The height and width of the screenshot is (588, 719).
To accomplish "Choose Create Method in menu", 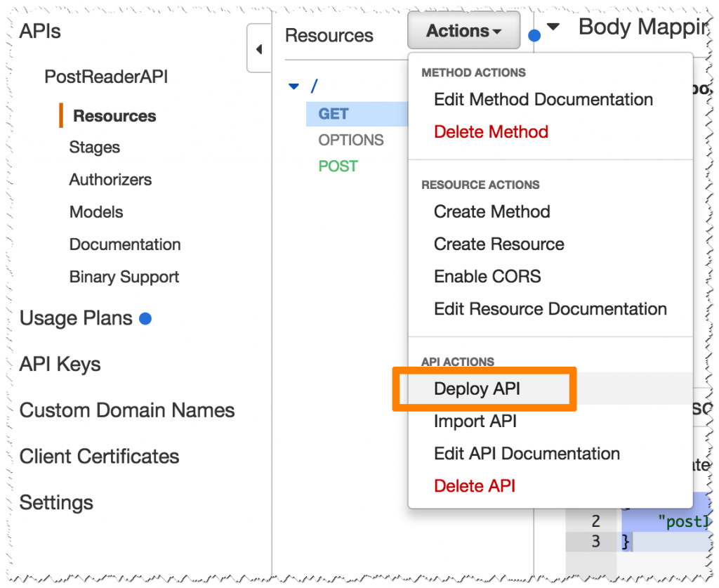I will pos(492,211).
